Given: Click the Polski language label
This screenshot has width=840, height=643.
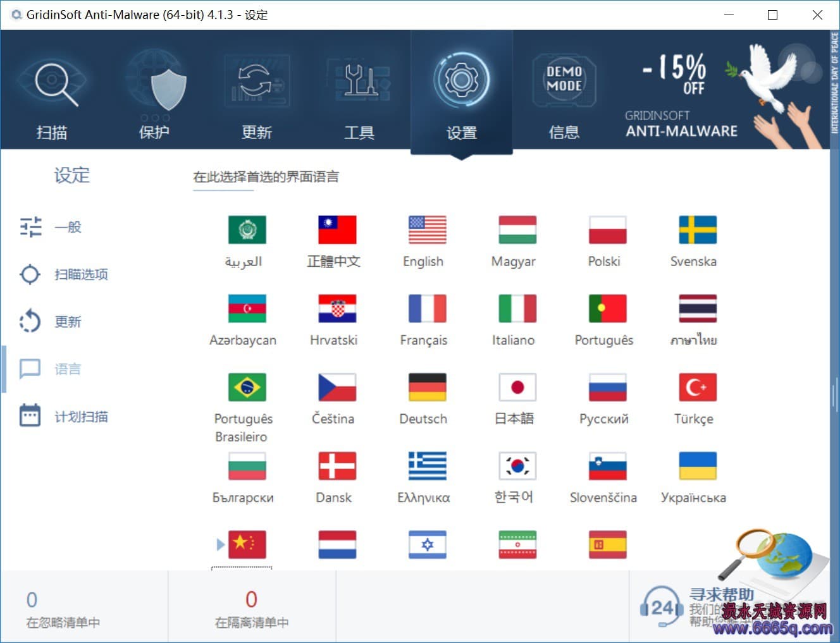Looking at the screenshot, I should coord(604,261).
